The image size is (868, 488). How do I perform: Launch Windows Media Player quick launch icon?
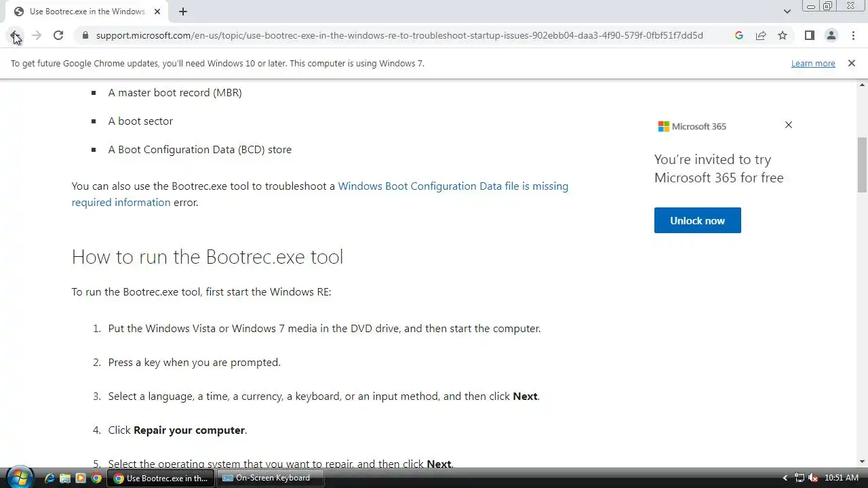81,478
